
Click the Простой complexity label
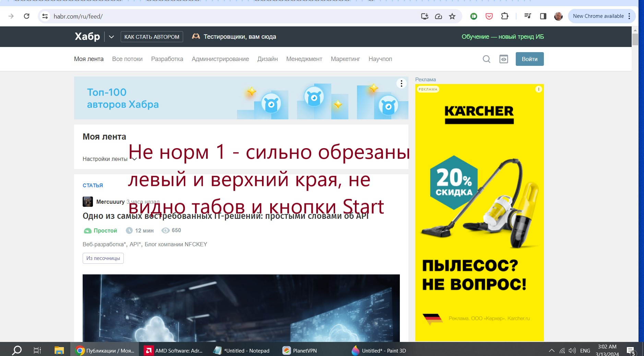click(x=100, y=230)
